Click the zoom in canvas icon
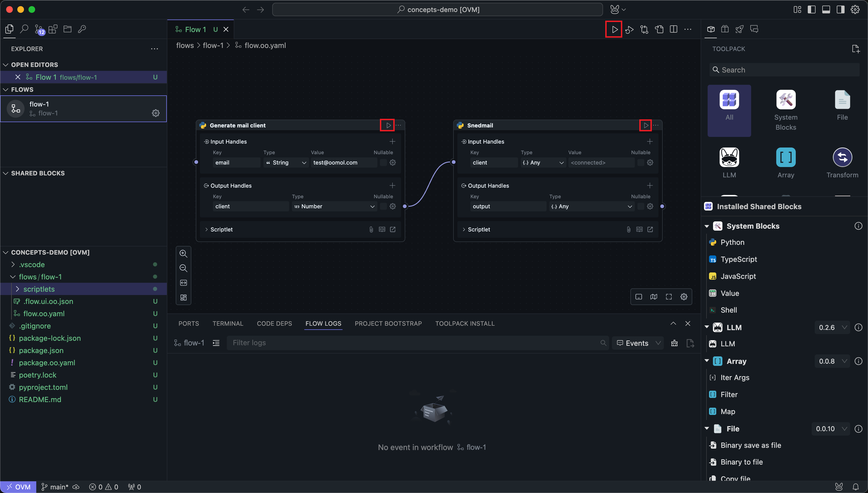 [x=183, y=254]
